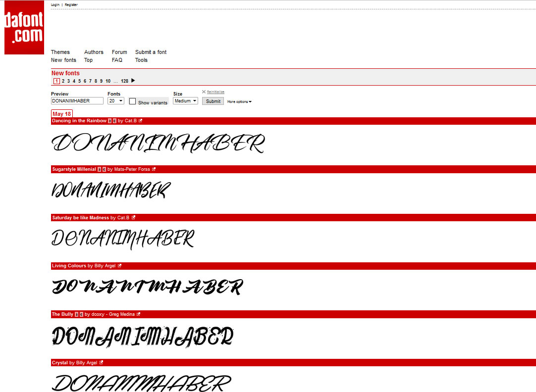Click the May 18 date label
Image resolution: width=536 pixels, height=392 pixels.
tap(62, 114)
